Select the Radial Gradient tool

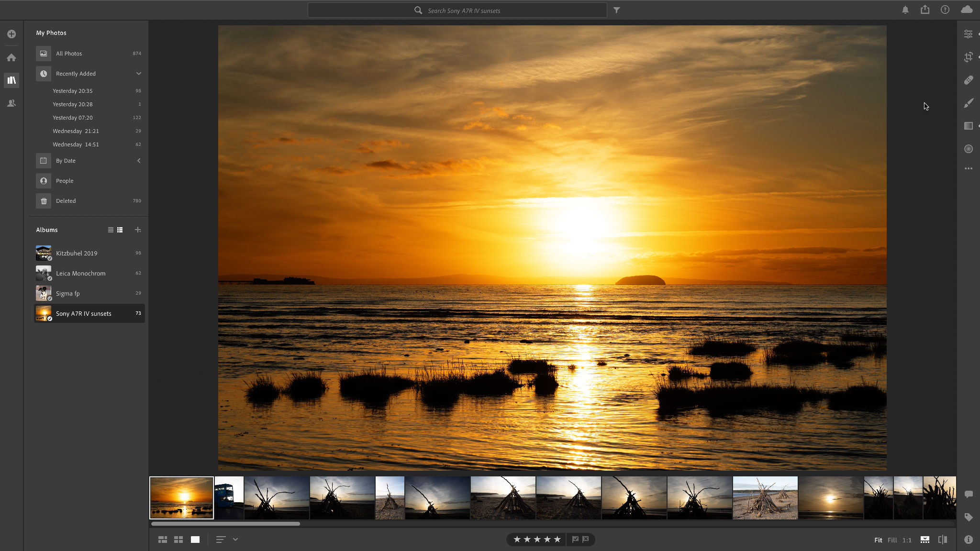pyautogui.click(x=968, y=149)
